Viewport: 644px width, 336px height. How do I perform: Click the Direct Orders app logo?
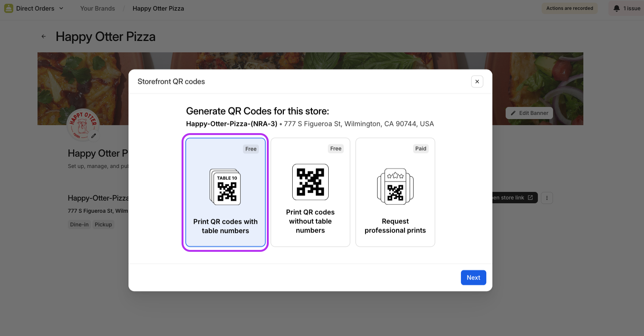tap(8, 8)
